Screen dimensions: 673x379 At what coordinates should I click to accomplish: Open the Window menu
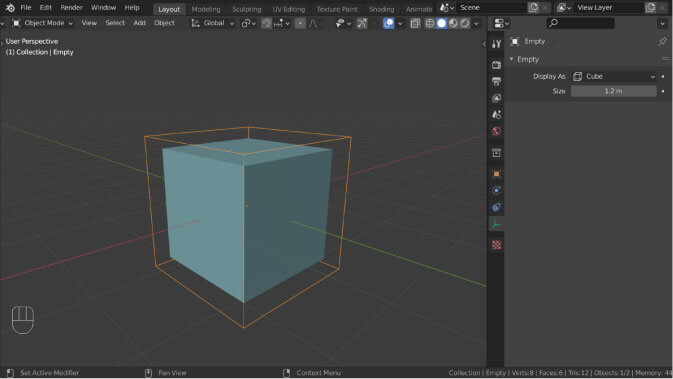[x=103, y=8]
